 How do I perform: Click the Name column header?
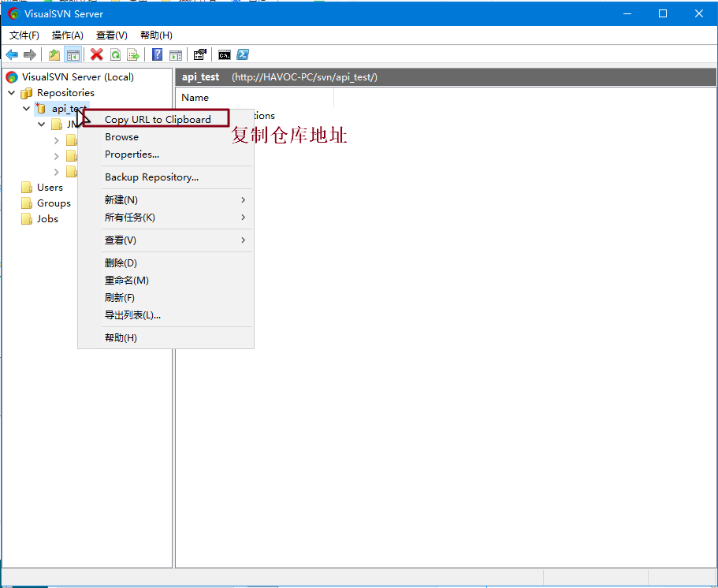click(255, 98)
